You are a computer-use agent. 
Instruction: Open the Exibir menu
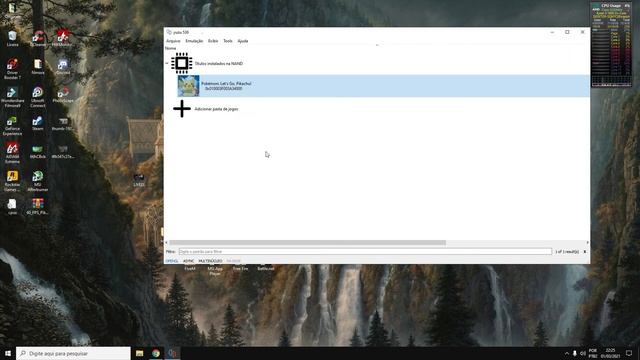tap(213, 41)
